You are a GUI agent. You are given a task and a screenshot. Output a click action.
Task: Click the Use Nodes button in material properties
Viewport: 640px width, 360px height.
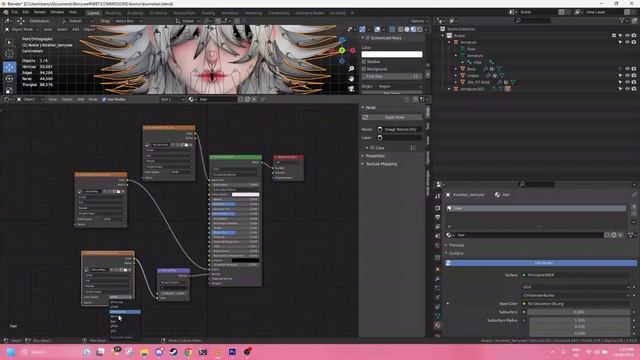point(541,263)
